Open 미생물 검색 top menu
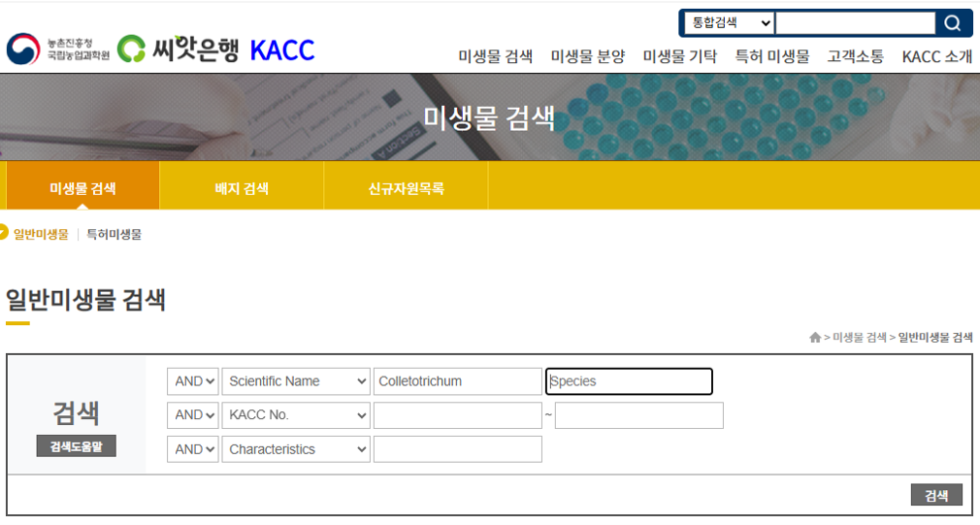This screenshot has width=980, height=525. (496, 56)
